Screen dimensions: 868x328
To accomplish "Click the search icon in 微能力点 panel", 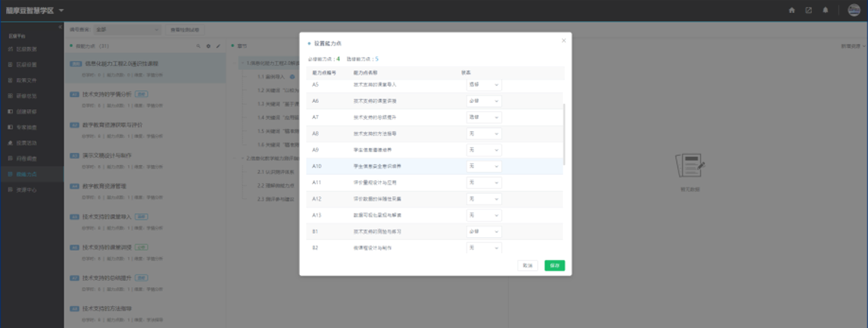I will (198, 46).
